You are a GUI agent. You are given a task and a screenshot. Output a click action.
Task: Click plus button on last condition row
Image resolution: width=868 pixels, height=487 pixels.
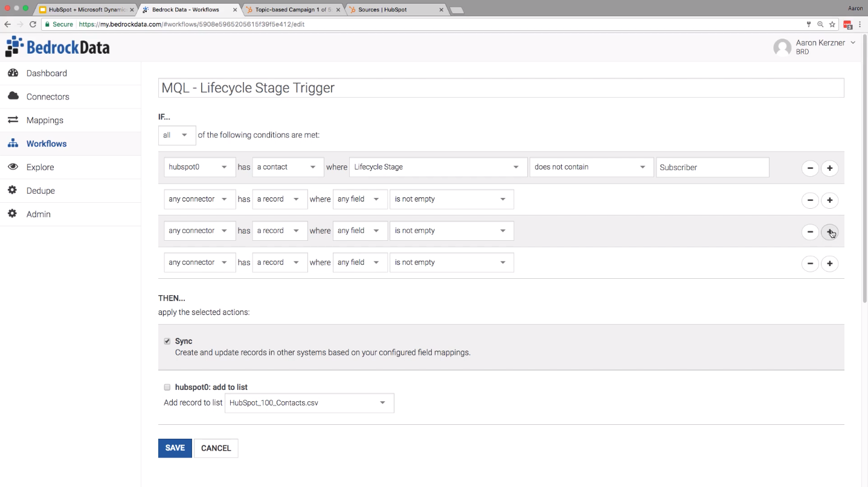pyautogui.click(x=830, y=264)
